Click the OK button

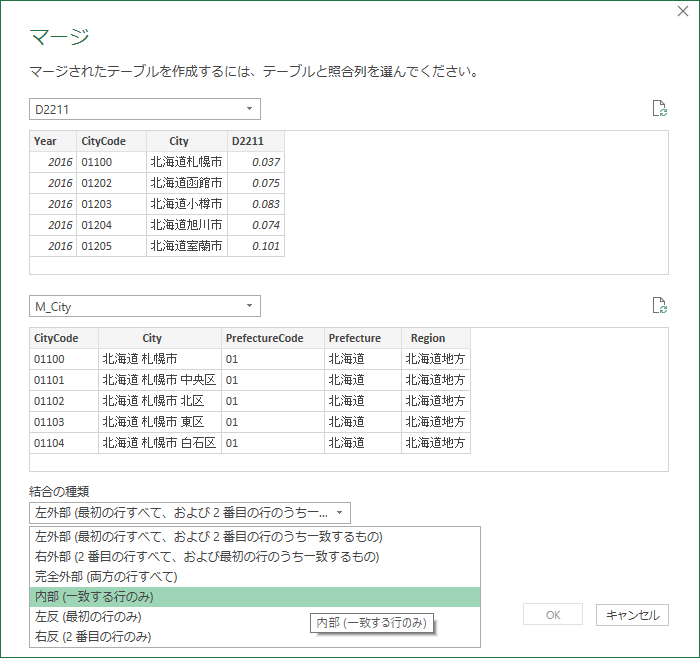pyautogui.click(x=552, y=615)
